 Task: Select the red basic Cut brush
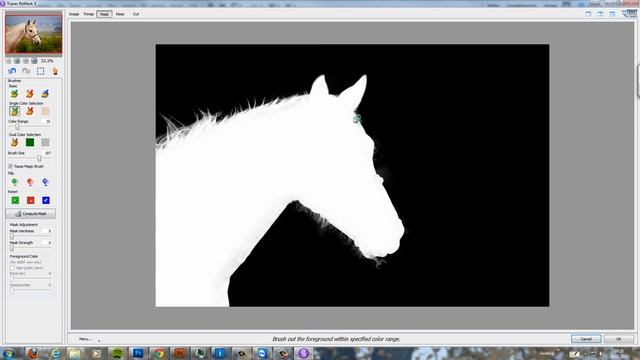point(29,94)
